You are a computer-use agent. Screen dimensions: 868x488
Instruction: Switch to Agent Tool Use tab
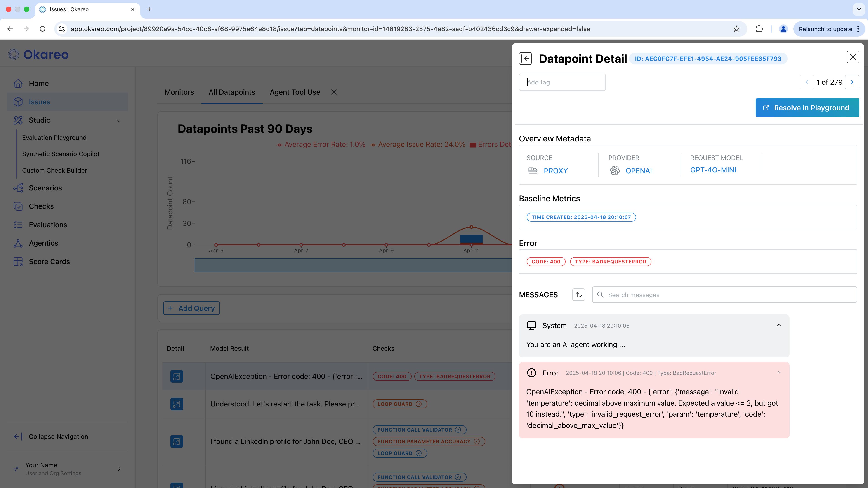click(x=295, y=92)
